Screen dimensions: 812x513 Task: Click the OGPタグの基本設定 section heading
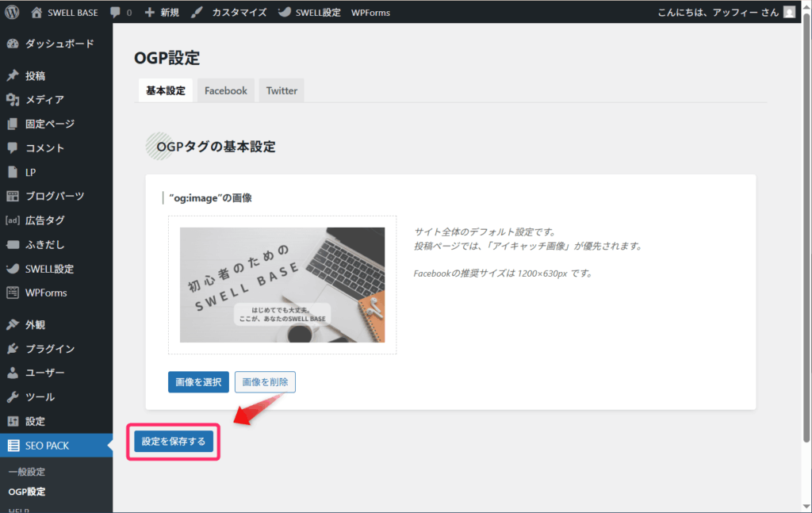point(216,147)
